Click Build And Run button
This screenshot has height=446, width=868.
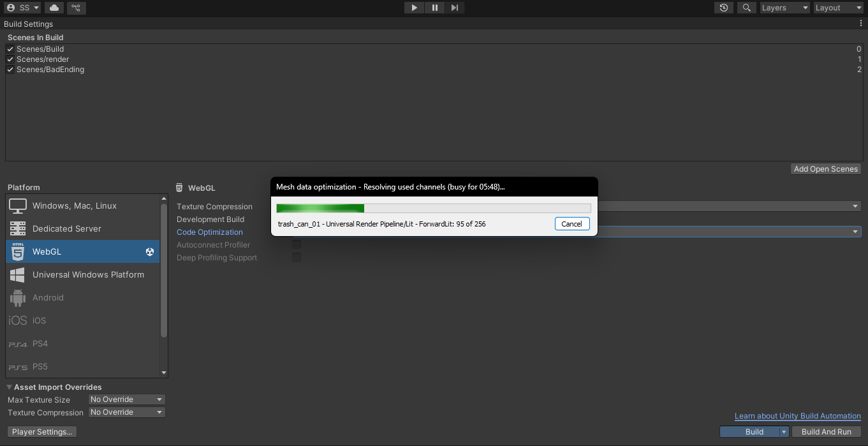(827, 432)
